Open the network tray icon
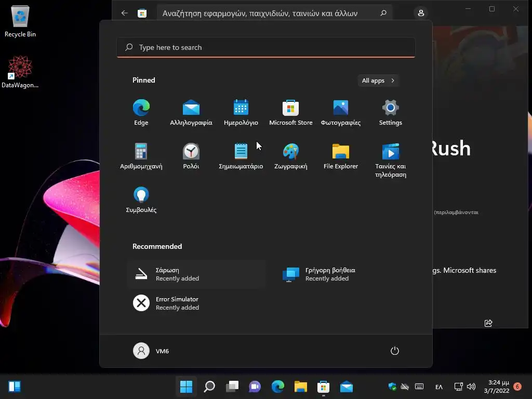The width and height of the screenshot is (532, 399). click(458, 387)
